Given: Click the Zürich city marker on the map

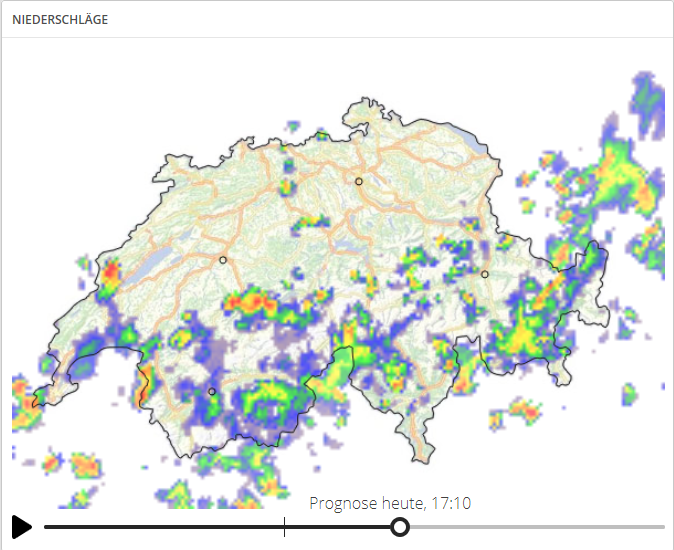Looking at the screenshot, I should 358,182.
